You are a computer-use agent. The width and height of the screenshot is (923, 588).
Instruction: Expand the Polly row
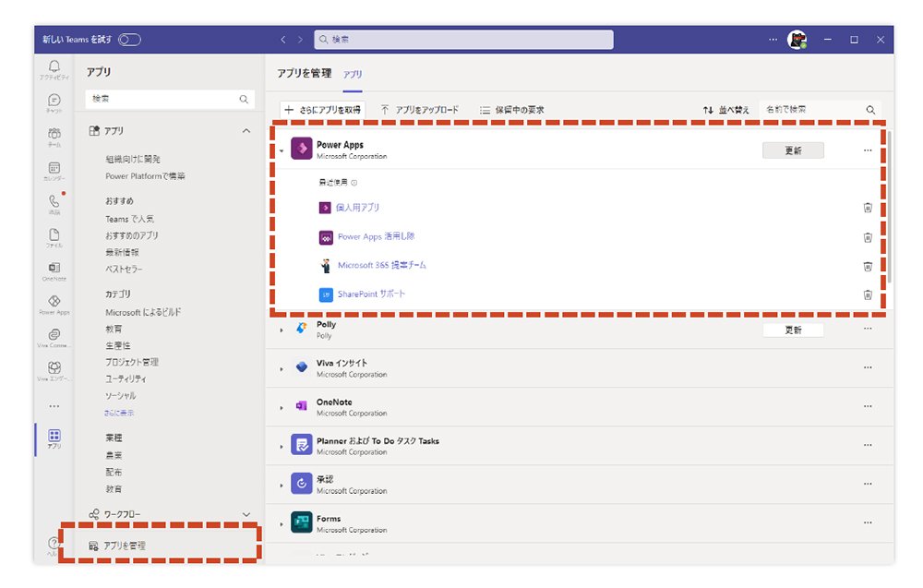tap(282, 330)
